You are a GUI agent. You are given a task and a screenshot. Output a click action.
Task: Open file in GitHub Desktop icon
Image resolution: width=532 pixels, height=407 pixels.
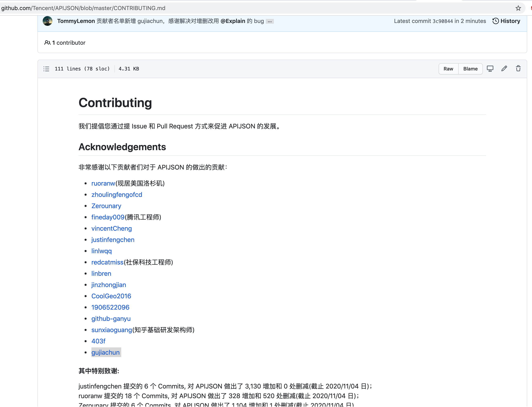coord(490,69)
